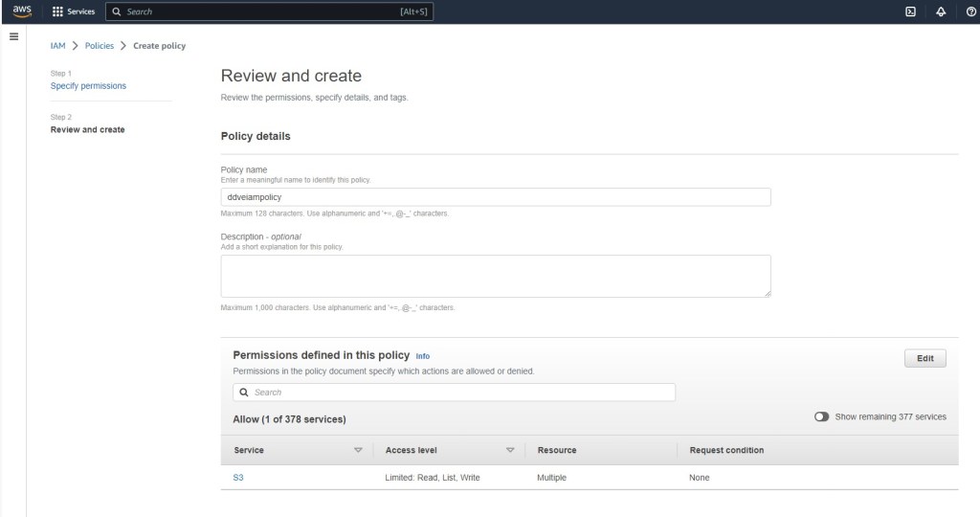The width and height of the screenshot is (980, 517).
Task: Focus the permissions search field
Action: 459,393
